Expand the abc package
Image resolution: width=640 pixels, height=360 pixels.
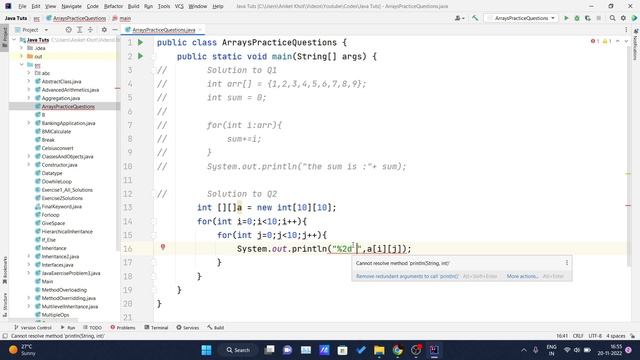(29, 73)
